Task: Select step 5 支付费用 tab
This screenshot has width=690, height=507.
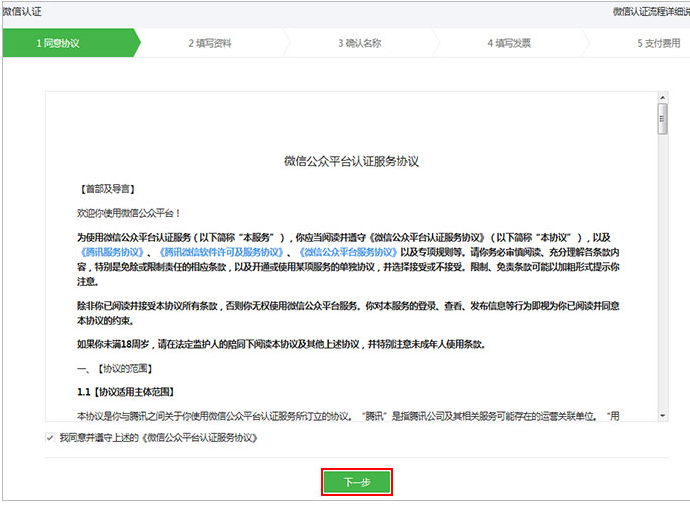Action: [x=659, y=43]
